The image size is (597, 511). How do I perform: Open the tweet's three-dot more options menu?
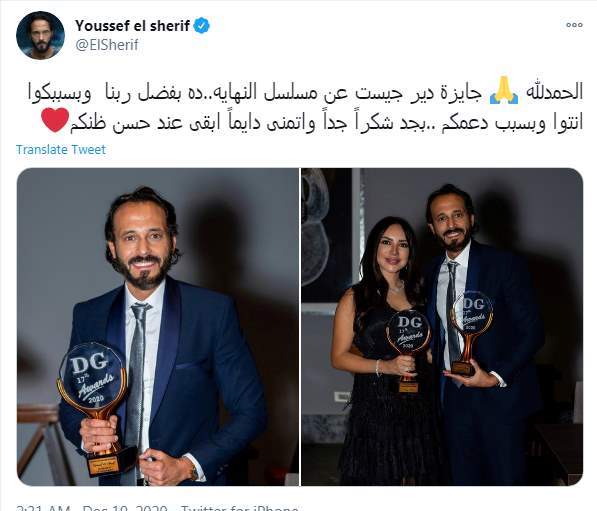coord(574,25)
